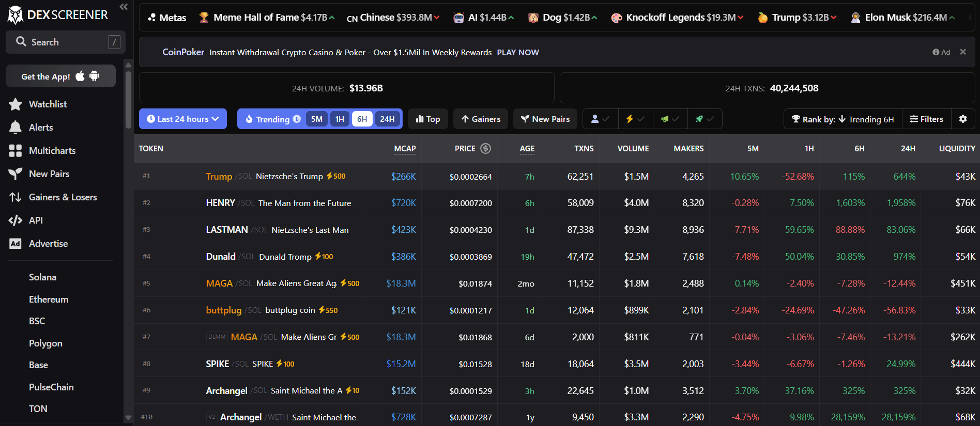Click the PLAY NOW ad link
The image size is (980, 426).
click(x=517, y=53)
